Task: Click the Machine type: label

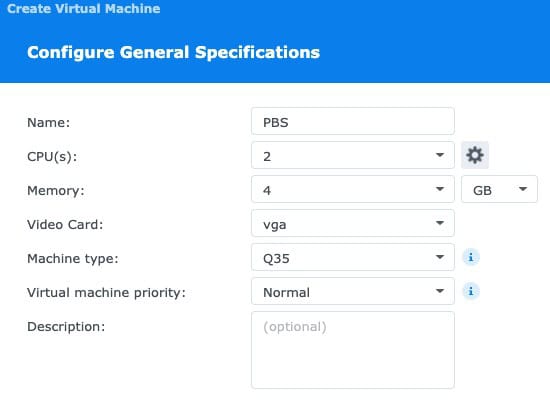Action: (x=73, y=259)
